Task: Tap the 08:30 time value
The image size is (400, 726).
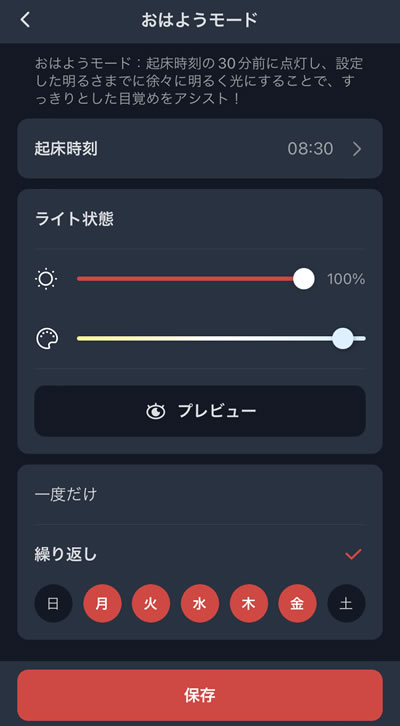Action: [310, 149]
